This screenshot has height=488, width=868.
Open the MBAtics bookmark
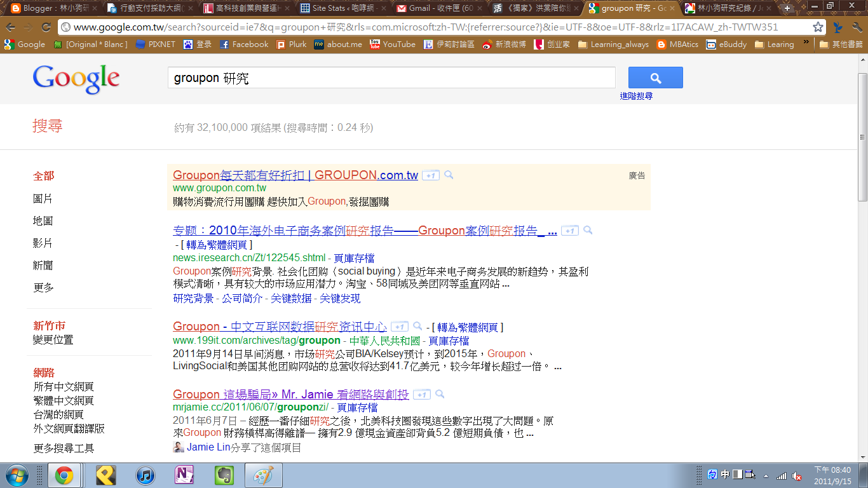tap(677, 44)
